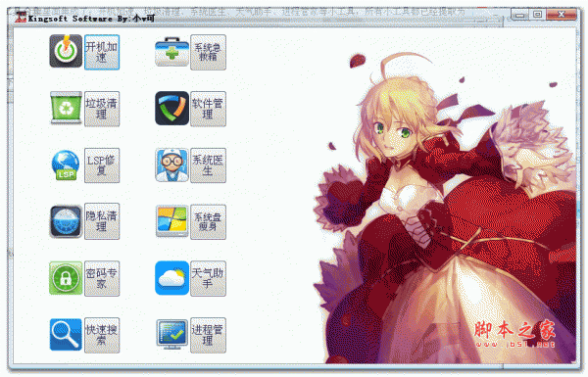The height and width of the screenshot is (377, 588).
Task: Open the 开机加速 button
Action: [102, 52]
